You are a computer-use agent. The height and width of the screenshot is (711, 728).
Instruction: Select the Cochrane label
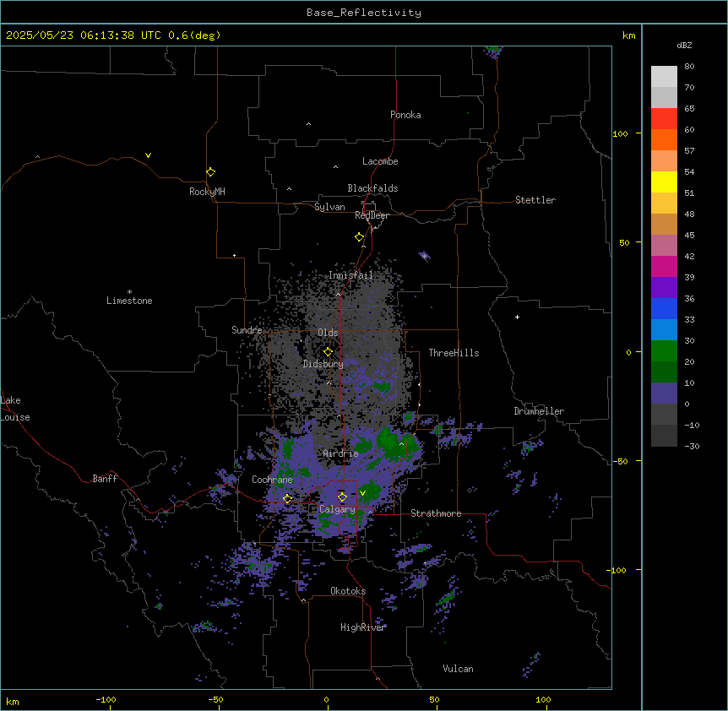pyautogui.click(x=272, y=480)
